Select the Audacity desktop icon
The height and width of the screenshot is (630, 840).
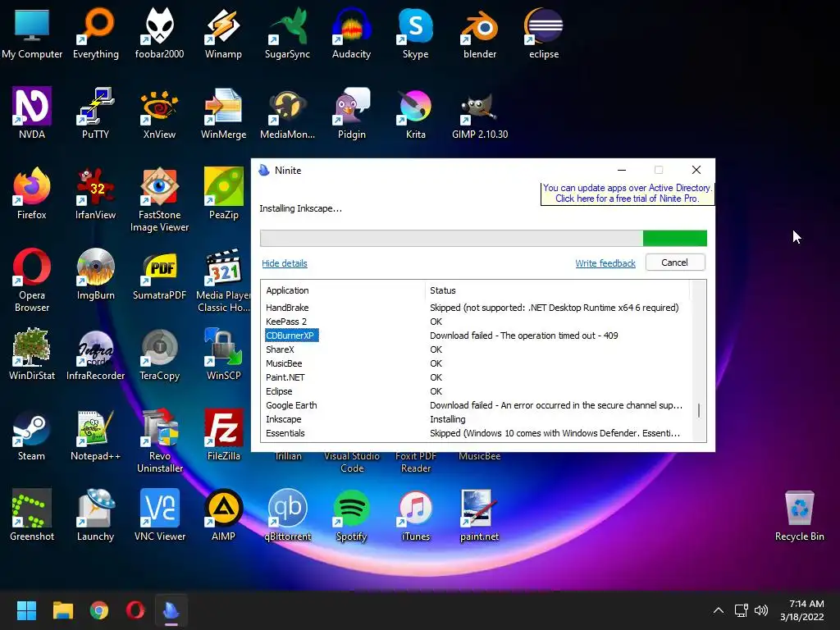[351, 33]
